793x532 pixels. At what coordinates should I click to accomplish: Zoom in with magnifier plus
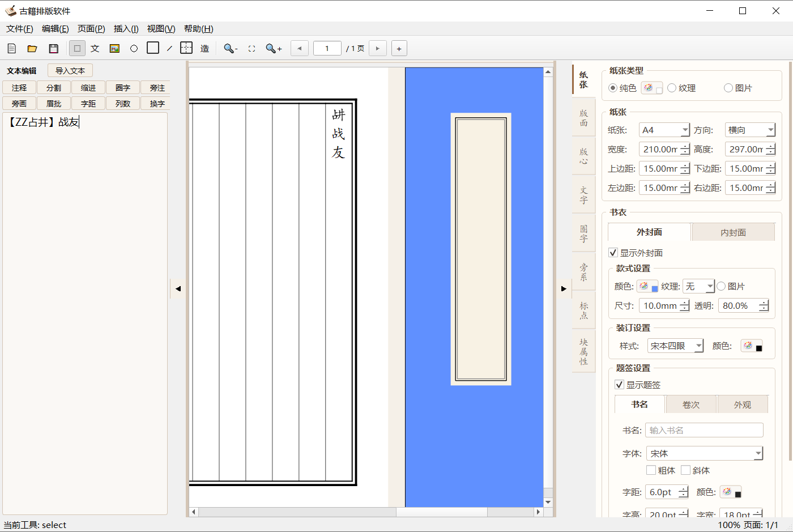274,49
